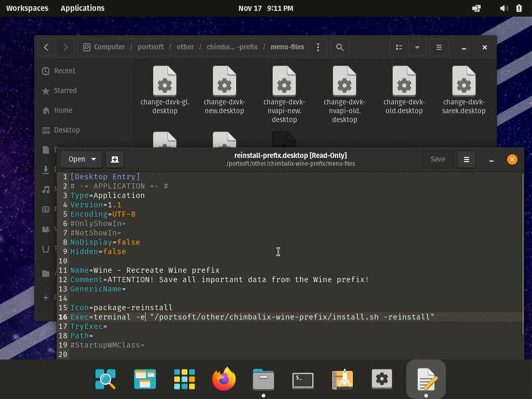Select the change-dxvk-sarek.desktop file

(463, 90)
